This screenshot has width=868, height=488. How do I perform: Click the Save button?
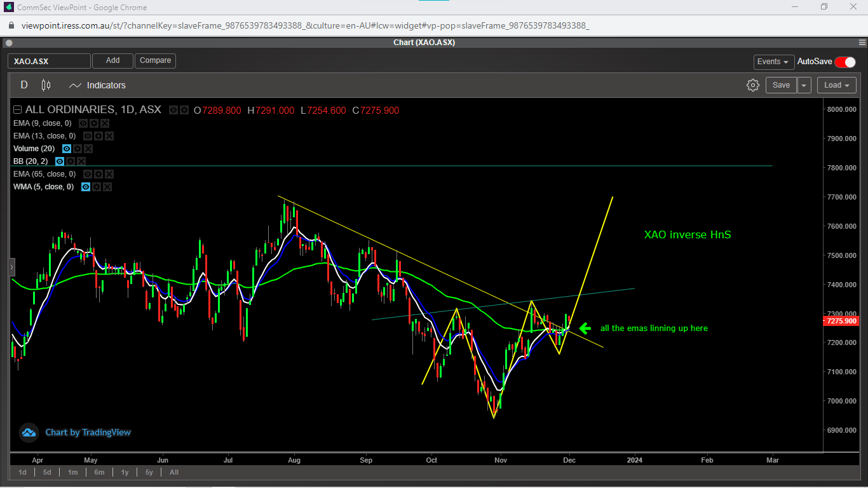(781, 85)
